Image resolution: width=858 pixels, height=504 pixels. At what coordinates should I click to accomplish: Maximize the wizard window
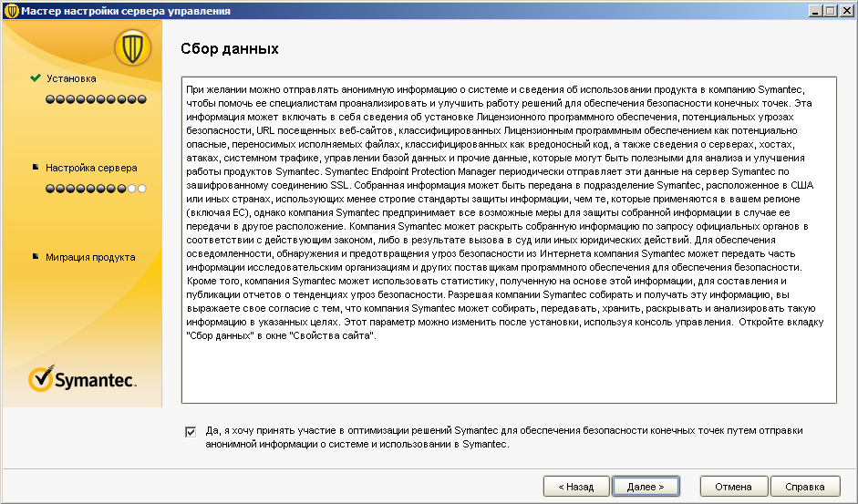(830, 10)
